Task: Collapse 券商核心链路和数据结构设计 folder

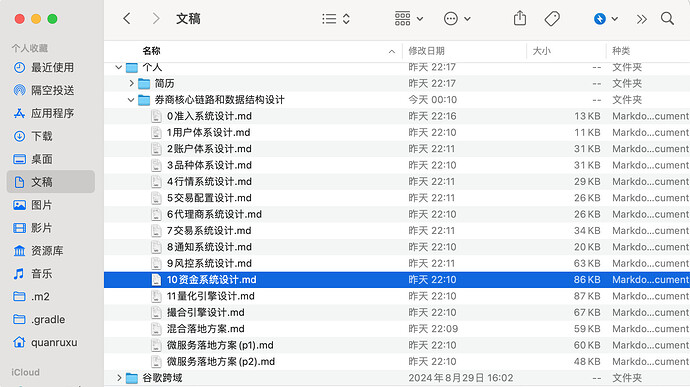Action: coord(131,100)
